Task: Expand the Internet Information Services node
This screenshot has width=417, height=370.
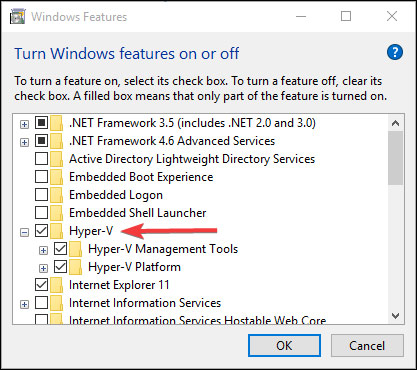Action: click(24, 305)
